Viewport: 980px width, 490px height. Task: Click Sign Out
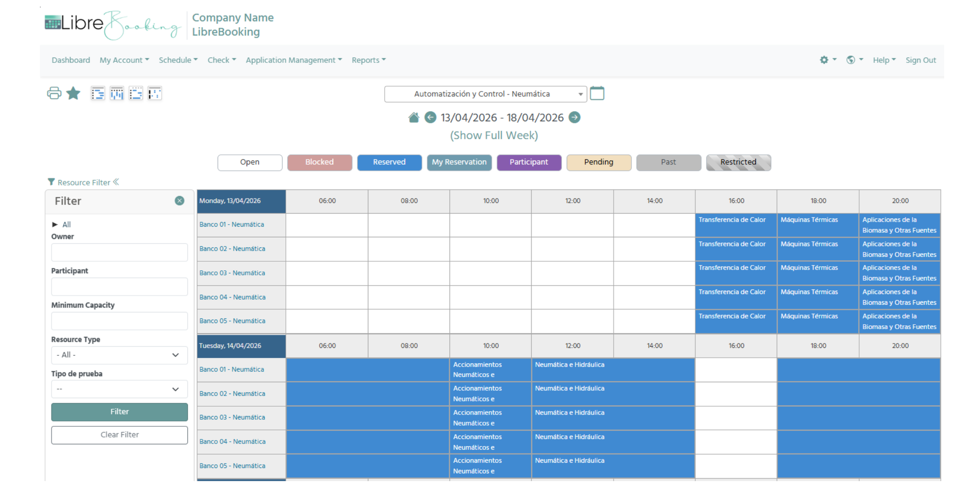[920, 60]
